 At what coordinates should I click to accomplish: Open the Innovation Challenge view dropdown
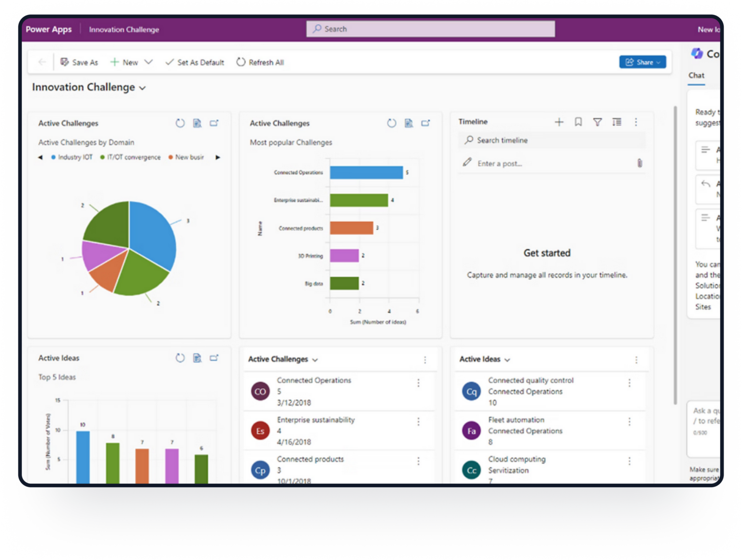tap(143, 88)
